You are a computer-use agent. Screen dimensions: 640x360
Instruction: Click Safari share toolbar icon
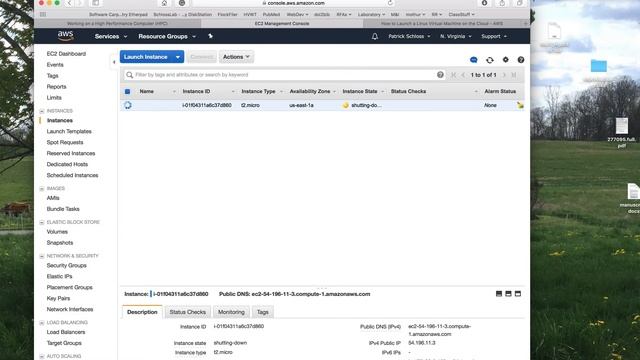[x=502, y=3]
